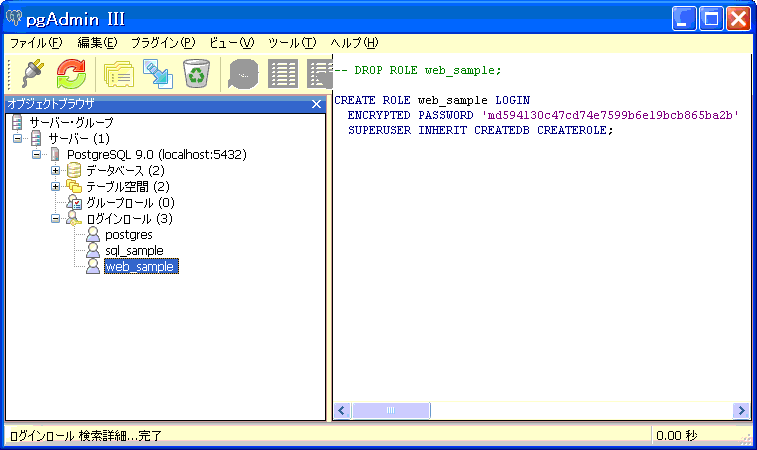
Task: Click the plug connection toolbar icon
Action: (32, 75)
